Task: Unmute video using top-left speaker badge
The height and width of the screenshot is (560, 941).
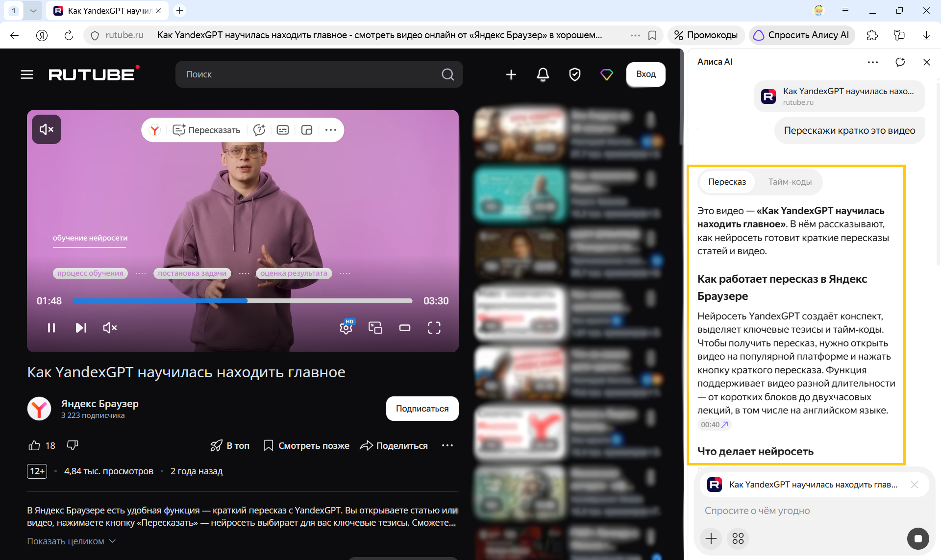Action: 47,129
